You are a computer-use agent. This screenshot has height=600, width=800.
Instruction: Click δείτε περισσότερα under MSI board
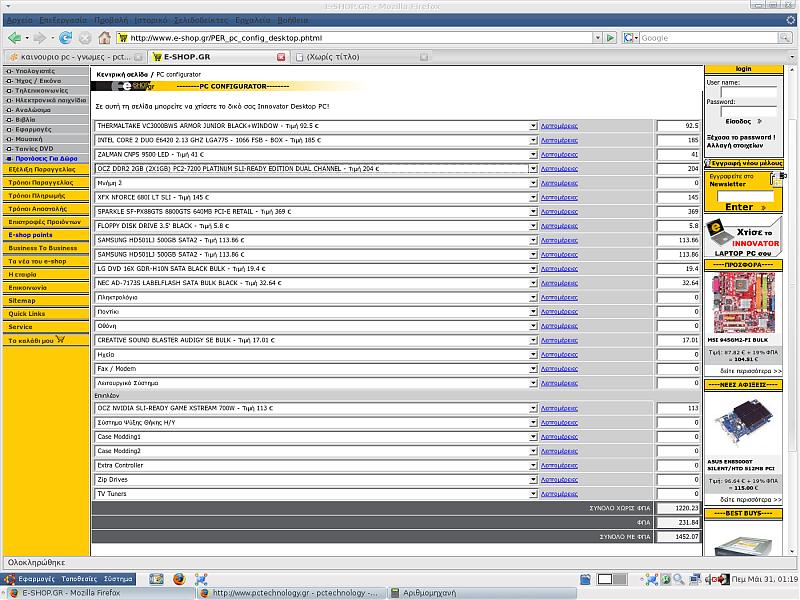point(751,371)
